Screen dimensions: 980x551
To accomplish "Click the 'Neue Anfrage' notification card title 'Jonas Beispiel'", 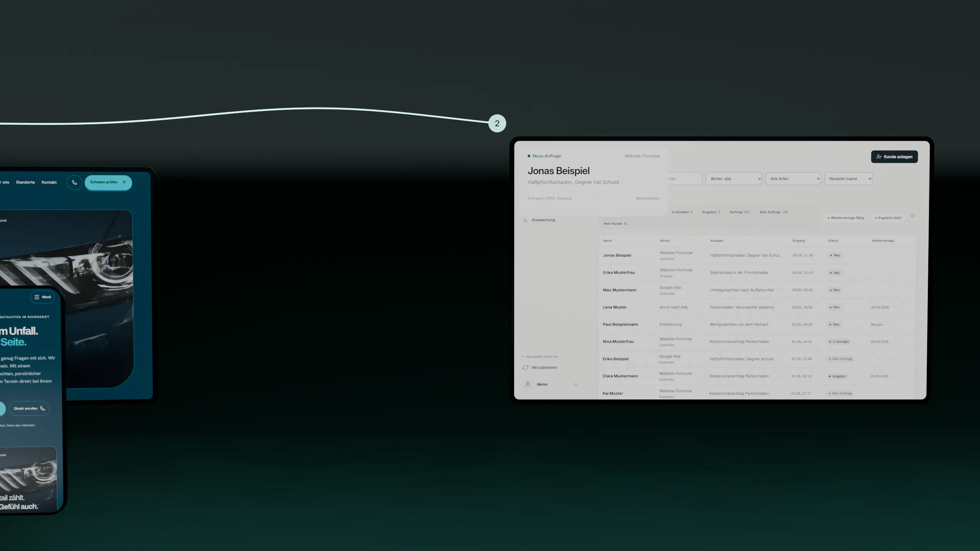I will pyautogui.click(x=559, y=171).
